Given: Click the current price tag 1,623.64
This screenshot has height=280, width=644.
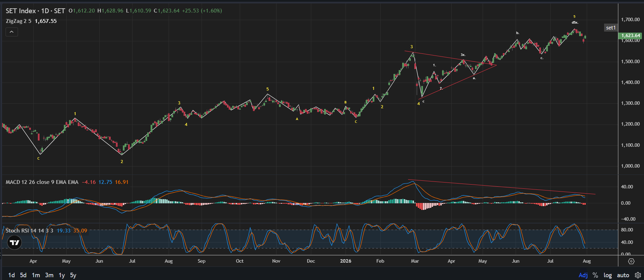Looking at the screenshot, I should point(631,35).
